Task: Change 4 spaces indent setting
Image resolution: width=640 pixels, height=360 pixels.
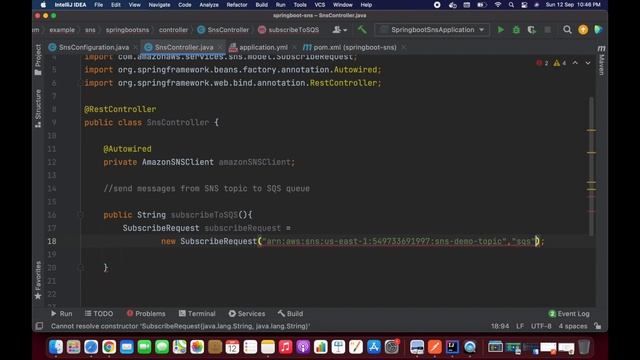Action: (572, 326)
